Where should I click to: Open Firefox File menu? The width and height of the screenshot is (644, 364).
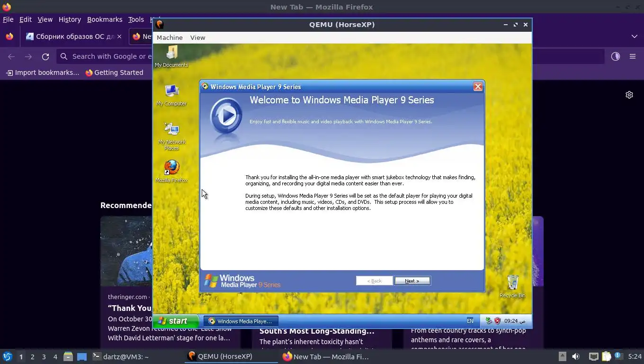pyautogui.click(x=8, y=19)
